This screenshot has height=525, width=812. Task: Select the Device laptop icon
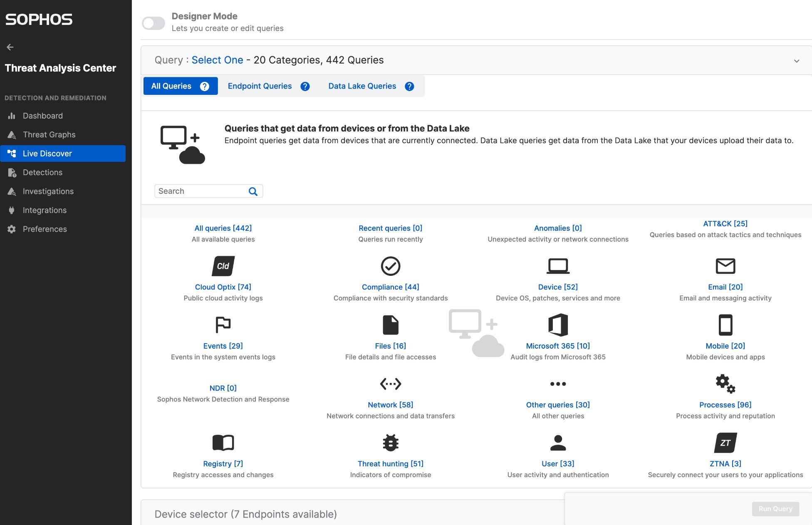(558, 266)
